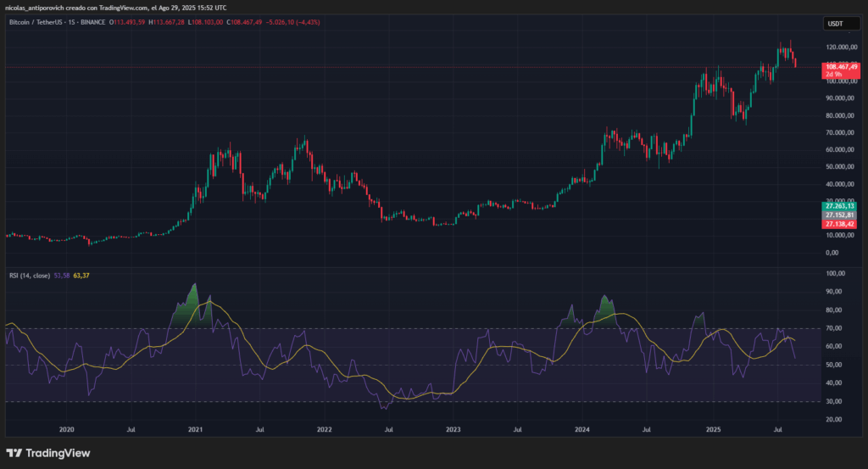Click the red current price label 108.467,49

[840, 66]
